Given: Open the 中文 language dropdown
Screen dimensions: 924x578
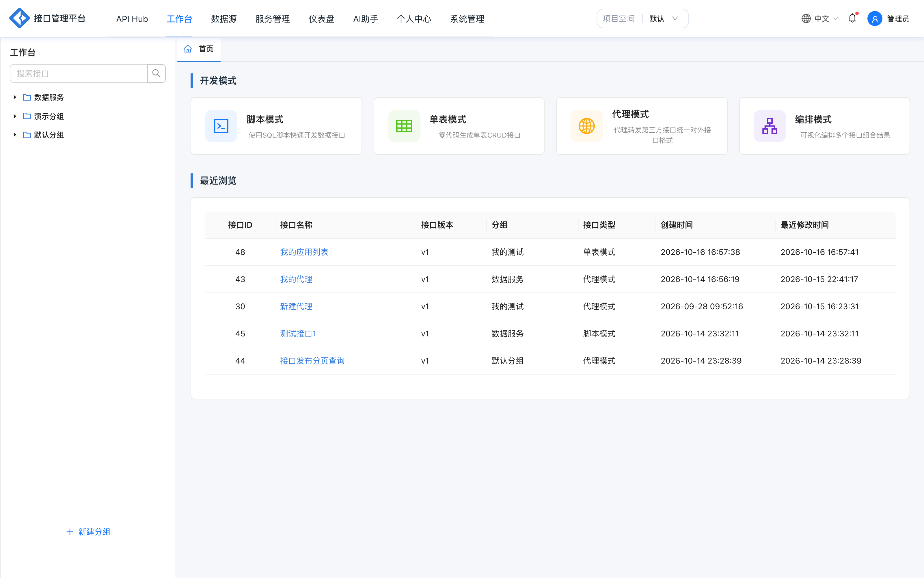Looking at the screenshot, I should tap(819, 19).
